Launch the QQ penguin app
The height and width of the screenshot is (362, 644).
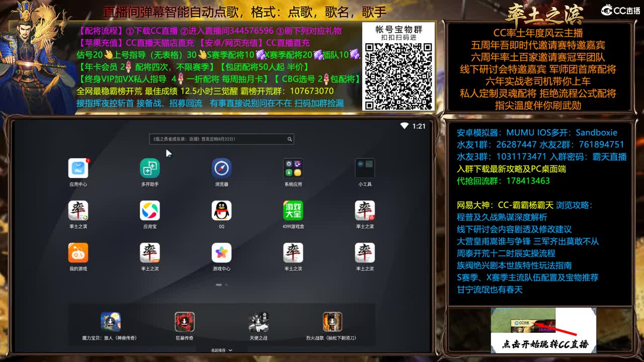coord(221,211)
